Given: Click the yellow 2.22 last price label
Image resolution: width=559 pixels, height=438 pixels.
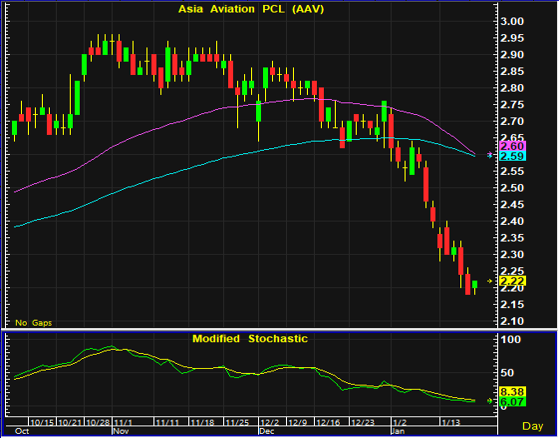Looking at the screenshot, I should 513,281.
